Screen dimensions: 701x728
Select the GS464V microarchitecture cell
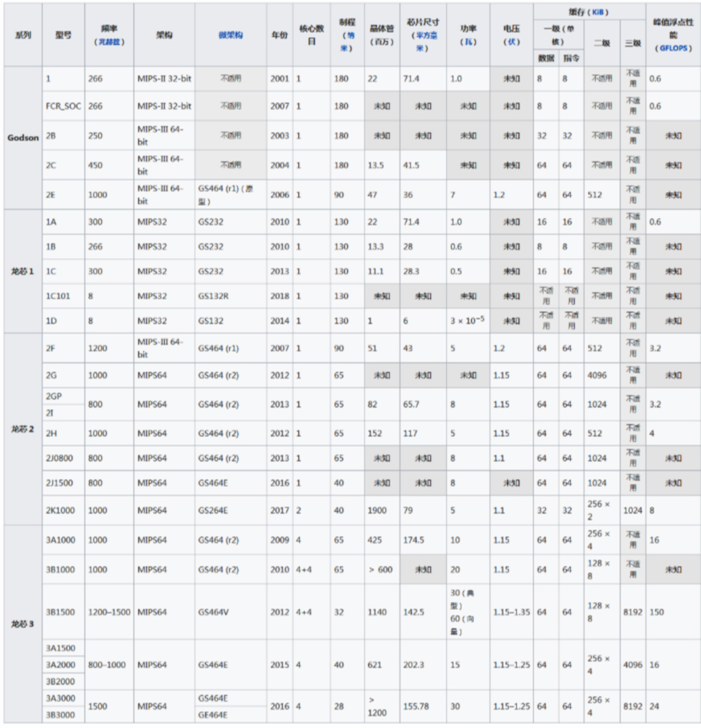coord(231,612)
